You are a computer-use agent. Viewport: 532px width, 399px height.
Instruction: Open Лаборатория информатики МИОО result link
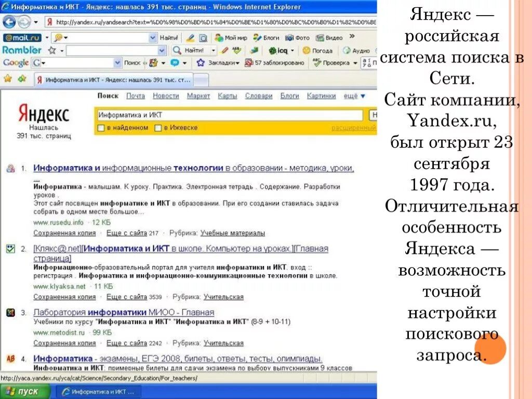coord(124,312)
